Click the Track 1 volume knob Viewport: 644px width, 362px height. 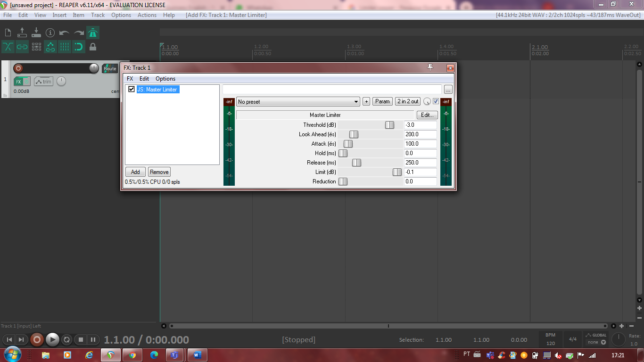94,68
